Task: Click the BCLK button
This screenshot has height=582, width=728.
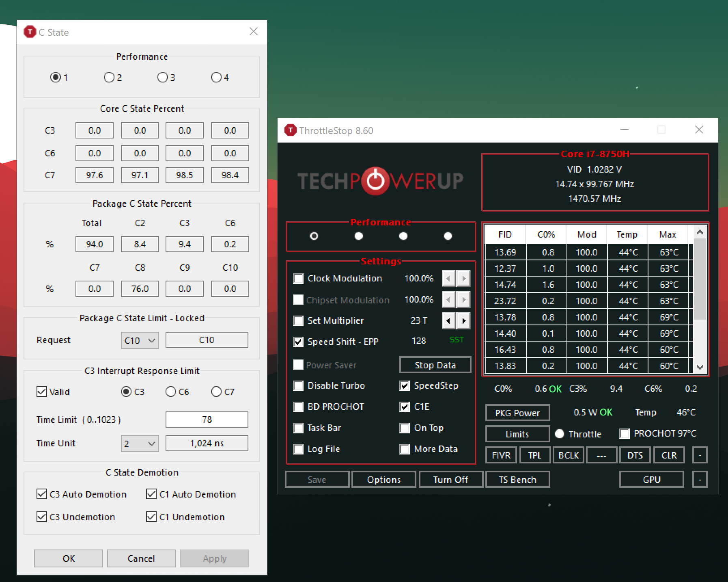Action: [569, 455]
